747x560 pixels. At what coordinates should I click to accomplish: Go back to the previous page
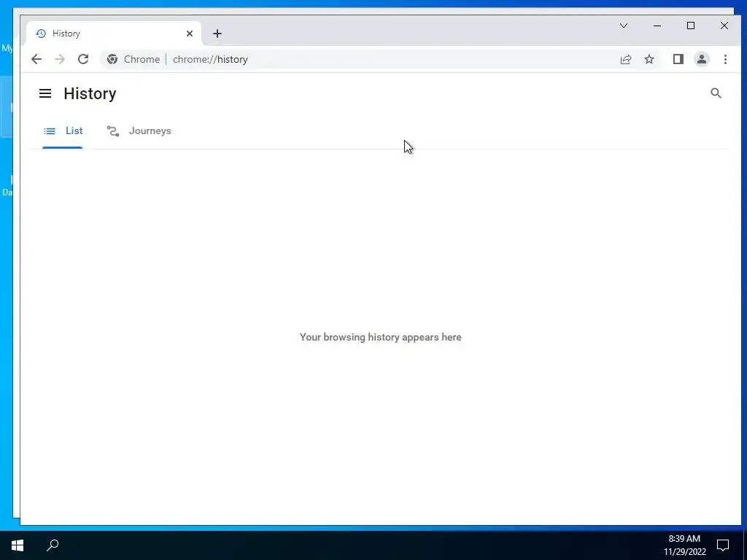point(36,59)
